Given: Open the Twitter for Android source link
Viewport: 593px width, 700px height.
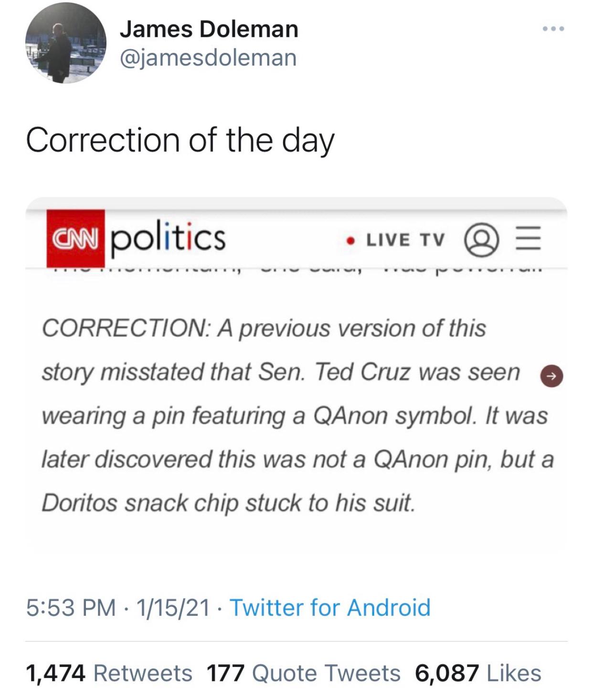Looking at the screenshot, I should tap(330, 607).
